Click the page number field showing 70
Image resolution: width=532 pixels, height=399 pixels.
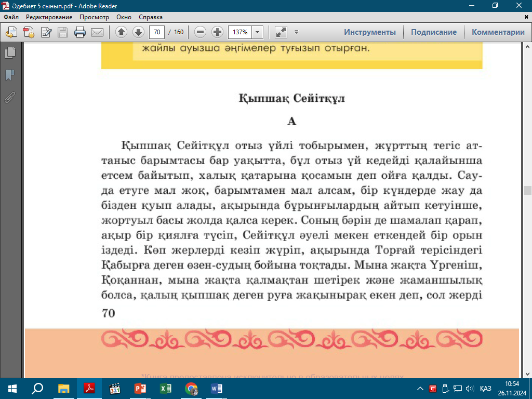[x=156, y=32]
